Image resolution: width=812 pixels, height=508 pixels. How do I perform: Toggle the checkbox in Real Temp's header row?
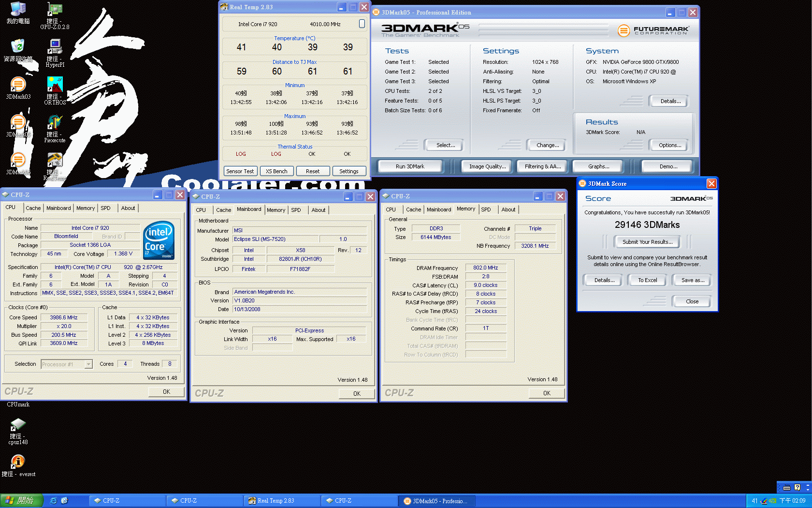point(362,24)
